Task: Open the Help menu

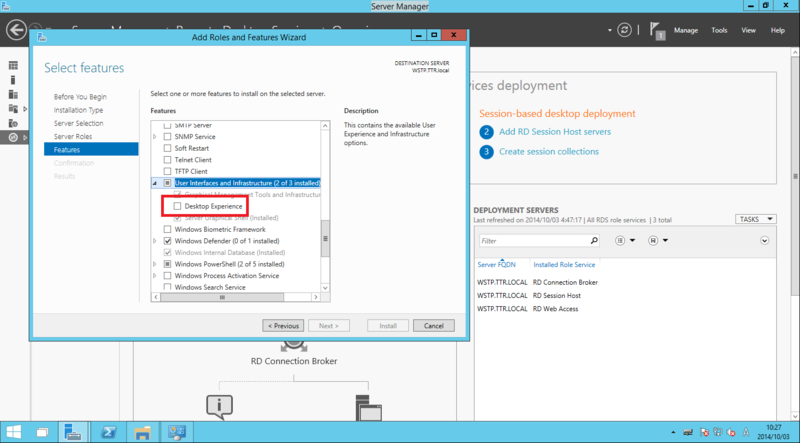Action: [x=778, y=30]
